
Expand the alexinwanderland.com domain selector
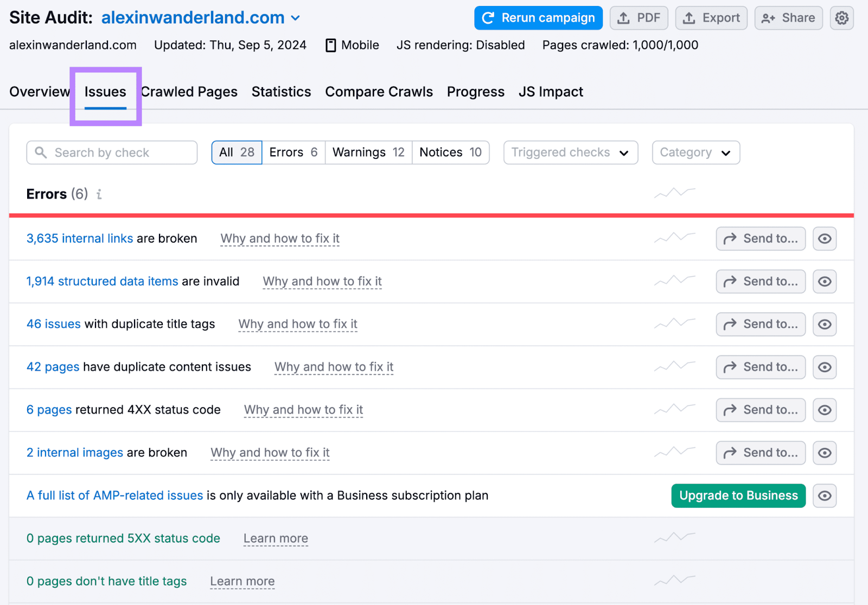296,17
